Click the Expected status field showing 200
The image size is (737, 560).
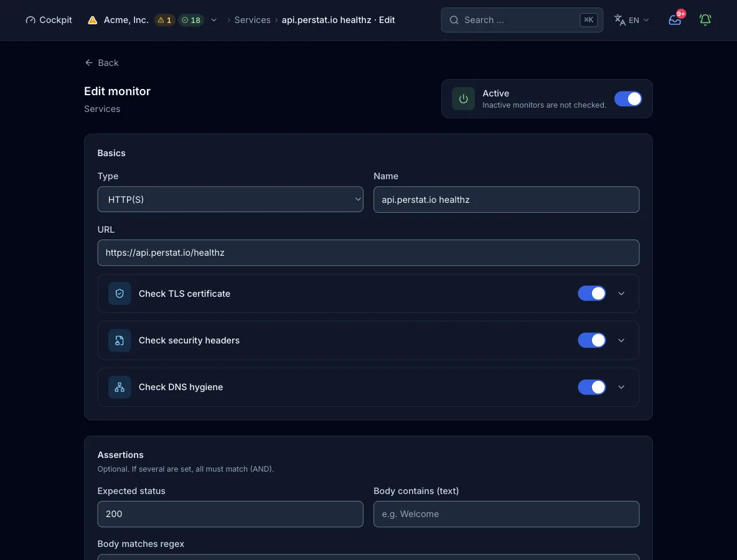coord(230,514)
